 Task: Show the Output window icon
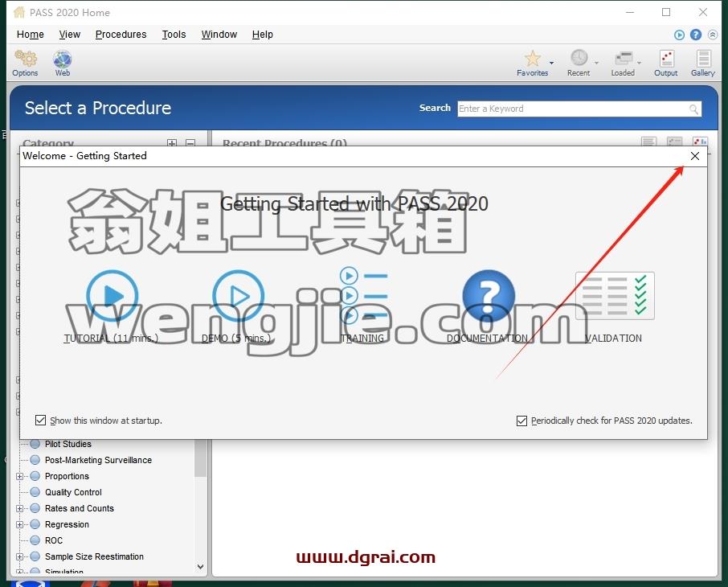[x=666, y=59]
